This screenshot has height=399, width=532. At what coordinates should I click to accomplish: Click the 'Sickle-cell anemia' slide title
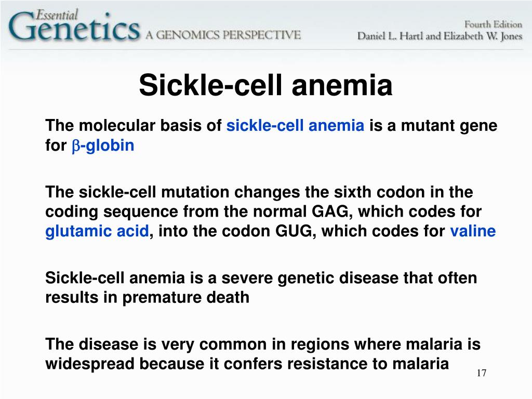click(x=265, y=85)
